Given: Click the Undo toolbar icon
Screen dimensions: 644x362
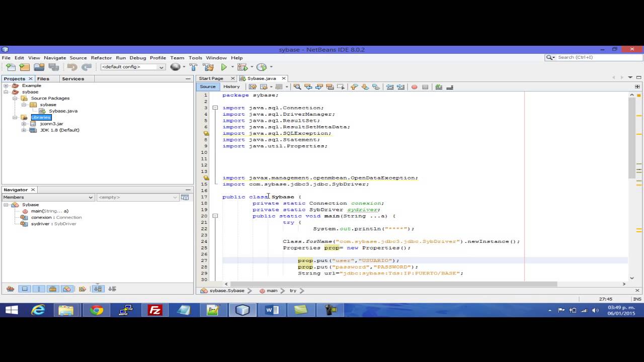Looking at the screenshot, I should pyautogui.click(x=72, y=67).
